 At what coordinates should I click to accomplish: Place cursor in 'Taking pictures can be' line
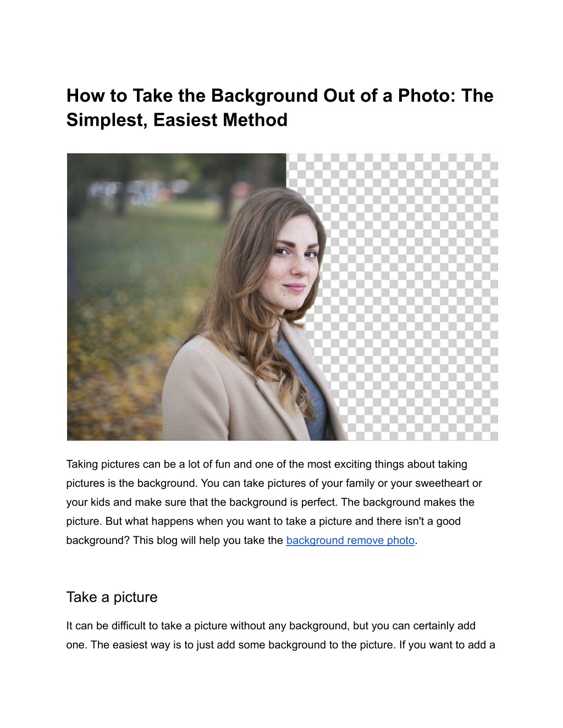coord(267,464)
